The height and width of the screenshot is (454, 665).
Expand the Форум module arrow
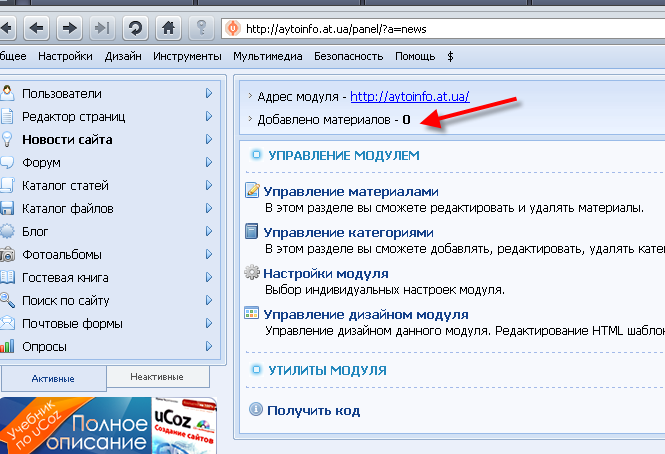[209, 163]
